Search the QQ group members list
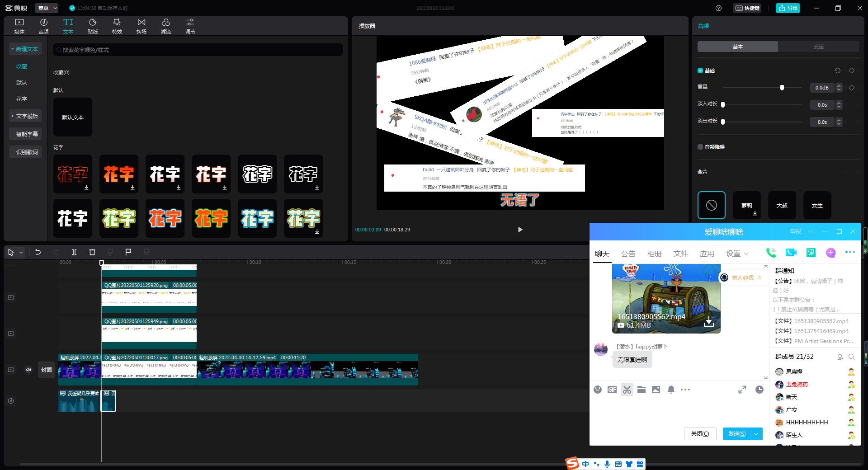The image size is (868, 470). click(851, 357)
